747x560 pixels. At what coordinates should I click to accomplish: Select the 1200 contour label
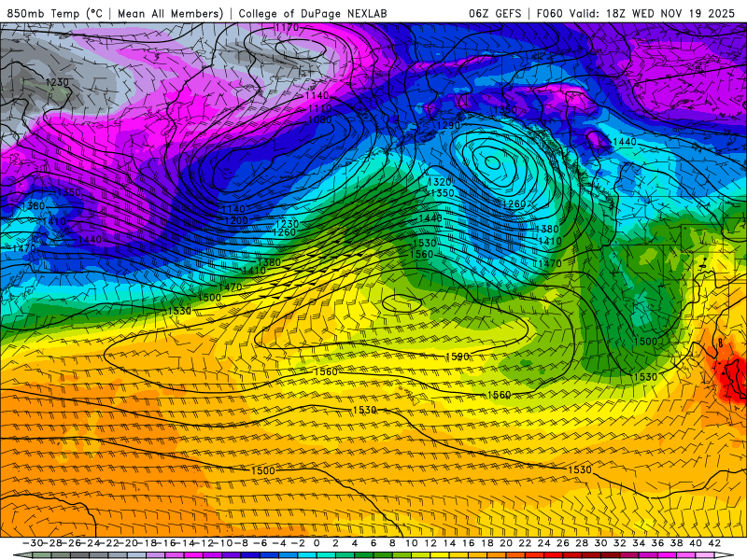[236, 220]
